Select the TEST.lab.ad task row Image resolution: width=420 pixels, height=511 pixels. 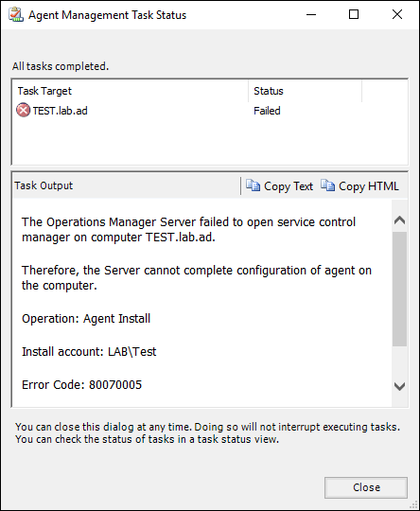(x=209, y=111)
